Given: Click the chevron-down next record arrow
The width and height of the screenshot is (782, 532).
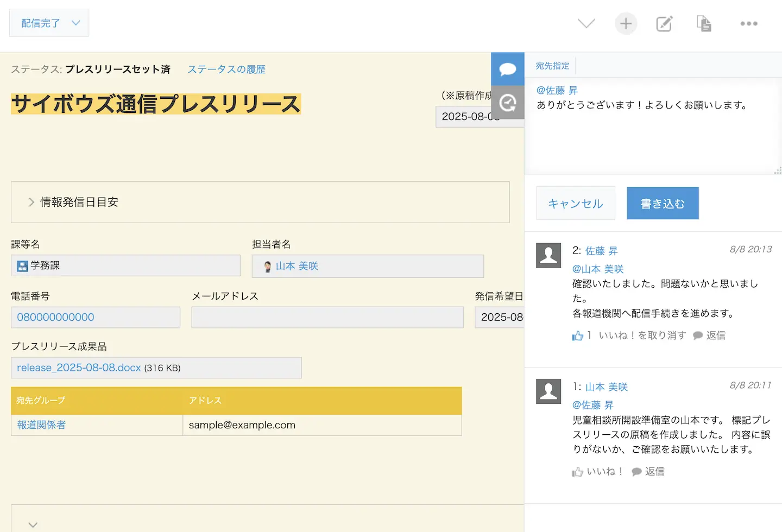Looking at the screenshot, I should tap(586, 23).
